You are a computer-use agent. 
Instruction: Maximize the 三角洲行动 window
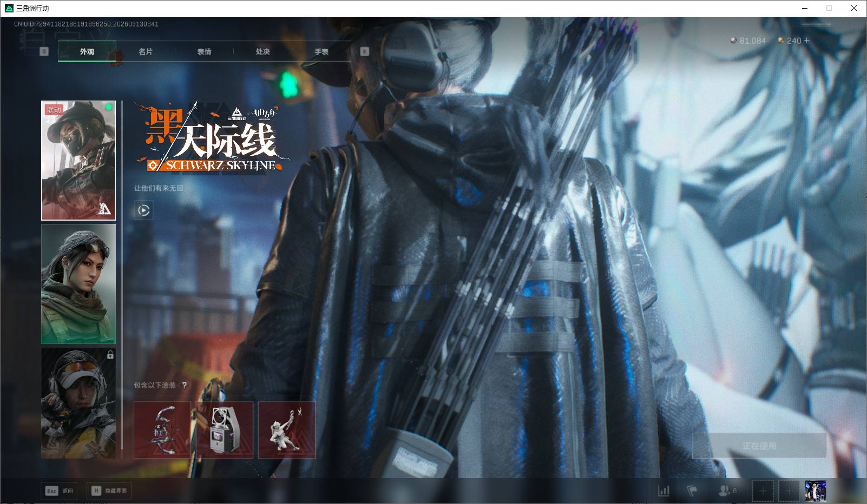coord(829,8)
